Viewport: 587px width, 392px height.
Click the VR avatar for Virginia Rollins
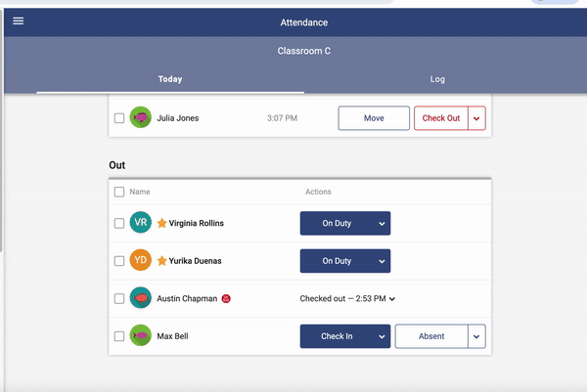pyautogui.click(x=140, y=222)
